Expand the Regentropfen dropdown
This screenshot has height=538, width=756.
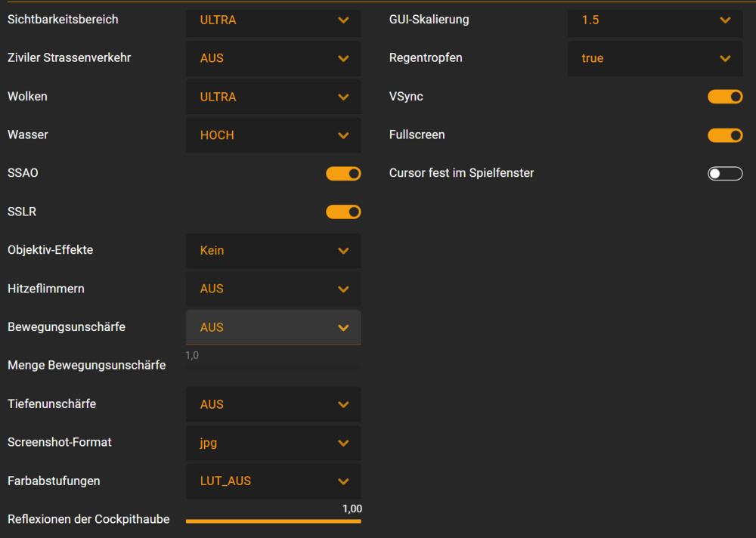pyautogui.click(x=655, y=58)
